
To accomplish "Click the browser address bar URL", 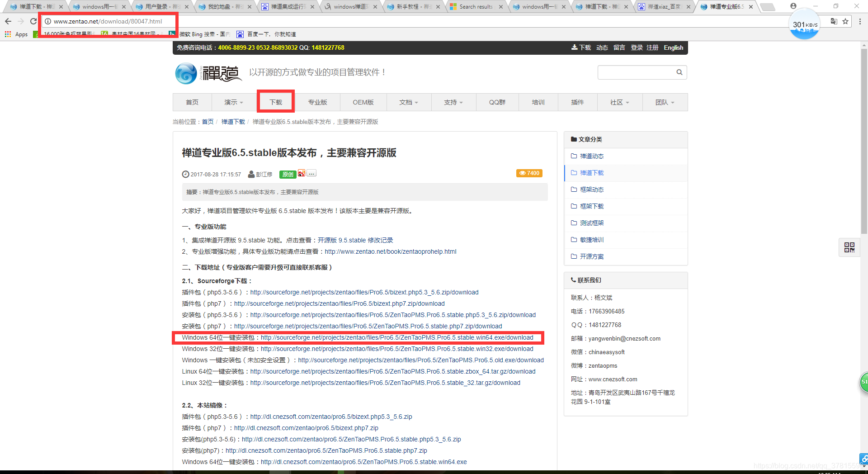I will (108, 21).
